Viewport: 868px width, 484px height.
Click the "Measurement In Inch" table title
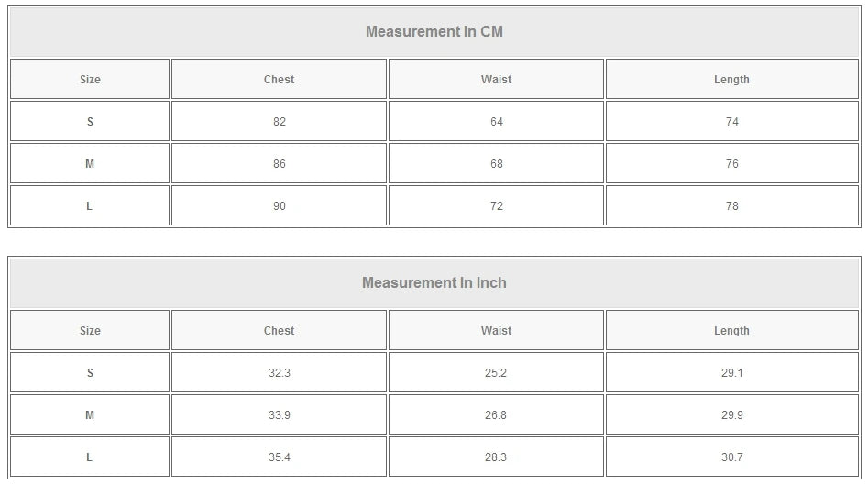[x=434, y=283]
